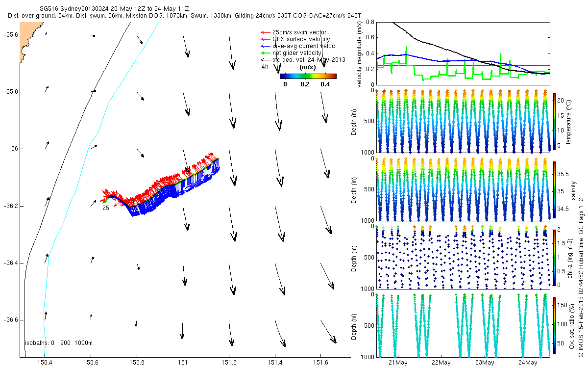Click the green net glider velocity marker
This screenshot has width=588, height=368.
pyautogui.click(x=265, y=53)
